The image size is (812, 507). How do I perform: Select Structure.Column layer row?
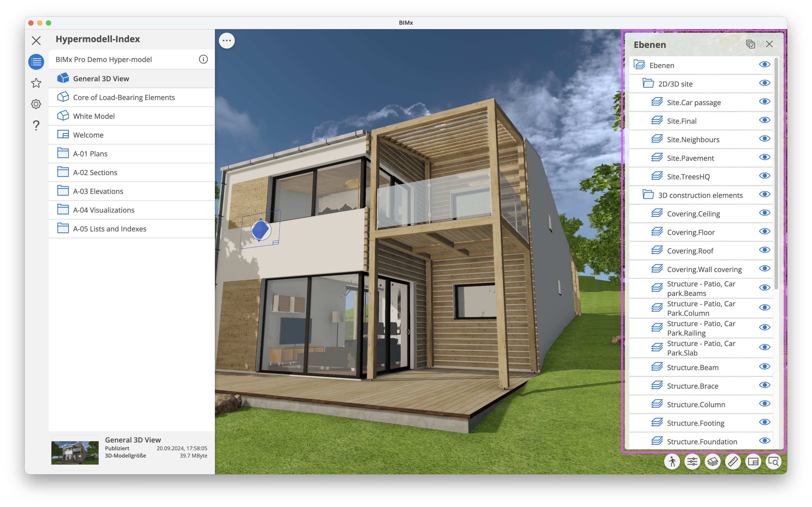click(701, 404)
